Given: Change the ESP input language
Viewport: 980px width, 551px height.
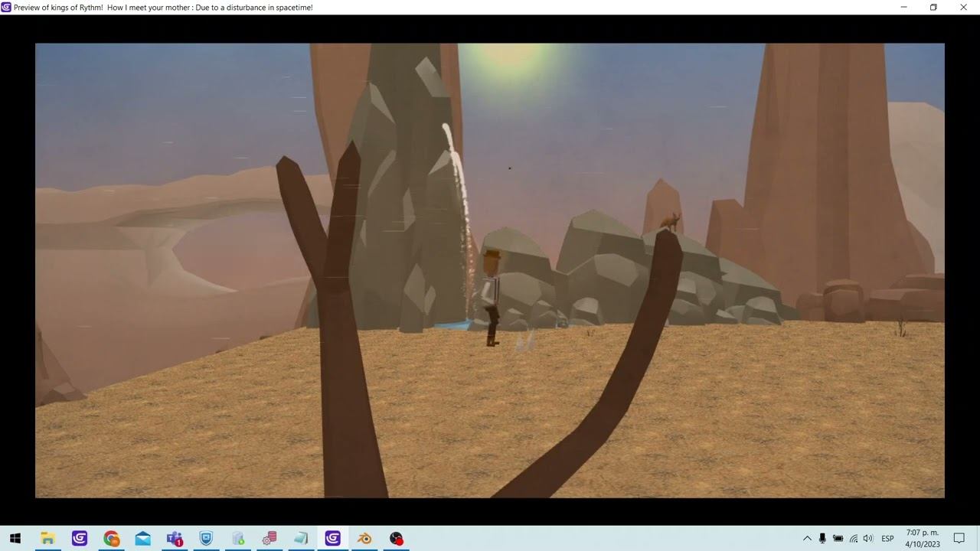Looking at the screenshot, I should coord(887,538).
